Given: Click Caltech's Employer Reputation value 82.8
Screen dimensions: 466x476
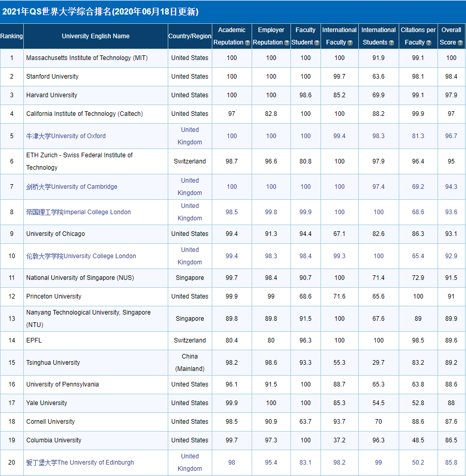Looking at the screenshot, I should point(271,114).
